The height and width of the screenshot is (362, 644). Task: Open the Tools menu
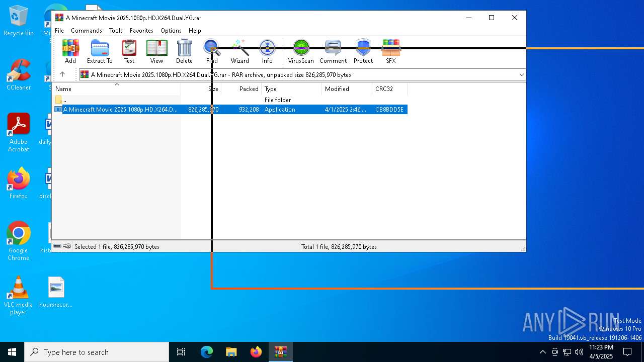[116, 31]
